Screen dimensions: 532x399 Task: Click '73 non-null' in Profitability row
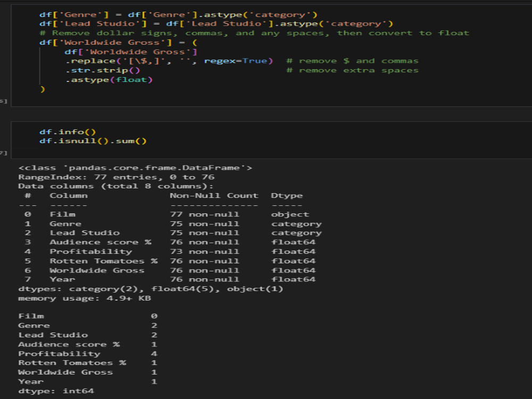pos(205,252)
